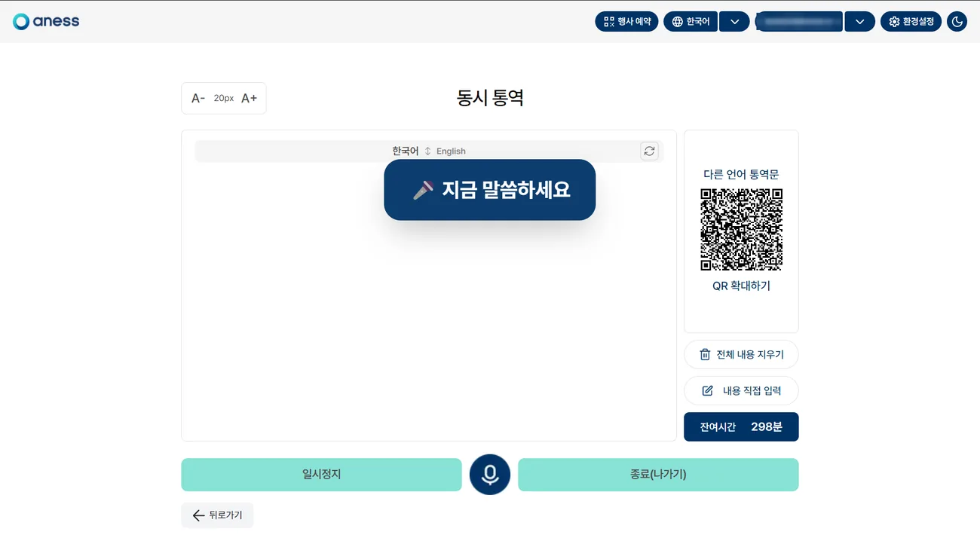Open 내용 직접 입력 edit button
The width and height of the screenshot is (980, 547).
point(741,391)
